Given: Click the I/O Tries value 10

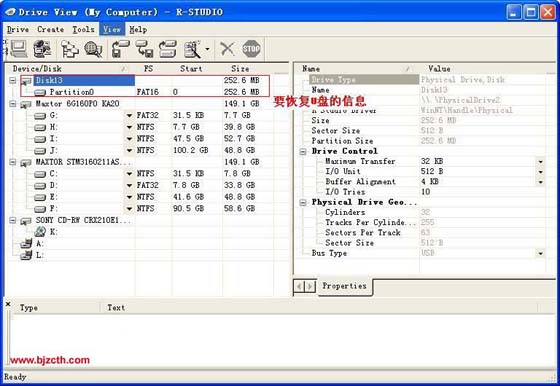Looking at the screenshot, I should 425,192.
